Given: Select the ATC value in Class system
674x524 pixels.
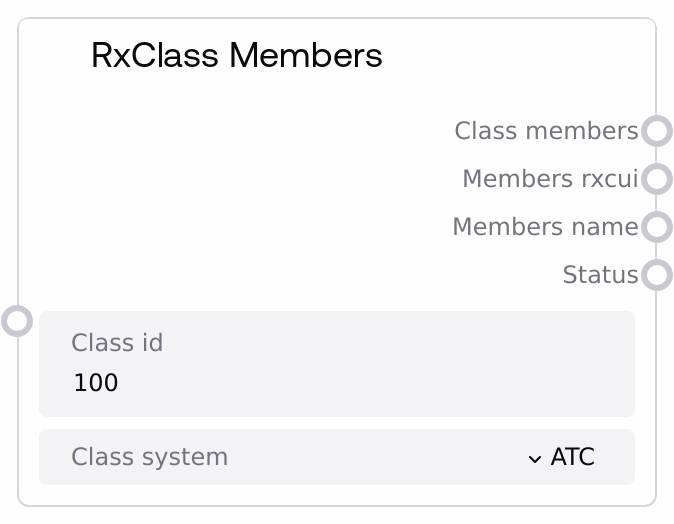Looking at the screenshot, I should pyautogui.click(x=572, y=457).
